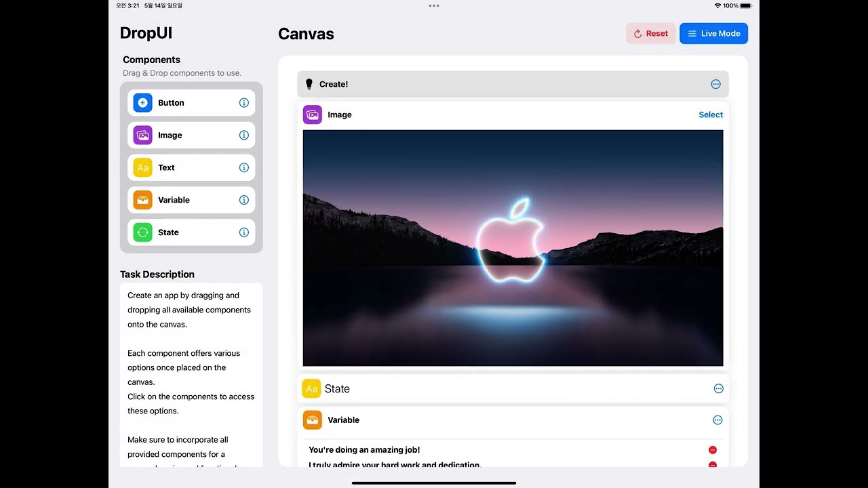The width and height of the screenshot is (868, 488).
Task: Click the Wi-Fi status icon
Action: (717, 5)
